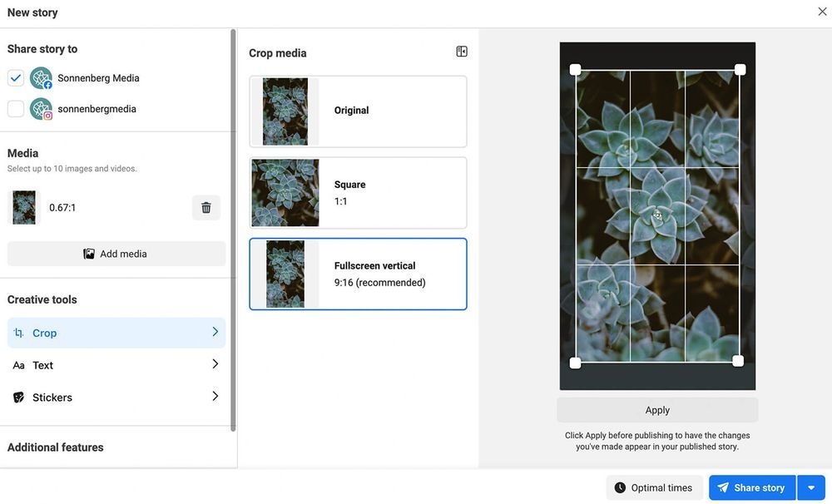The image size is (832, 504).
Task: Click the trash icon to delete media
Action: point(206,207)
